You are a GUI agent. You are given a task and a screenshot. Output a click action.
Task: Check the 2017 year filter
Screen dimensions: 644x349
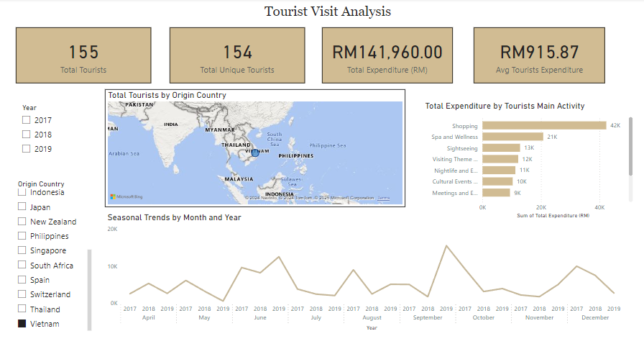tap(27, 120)
